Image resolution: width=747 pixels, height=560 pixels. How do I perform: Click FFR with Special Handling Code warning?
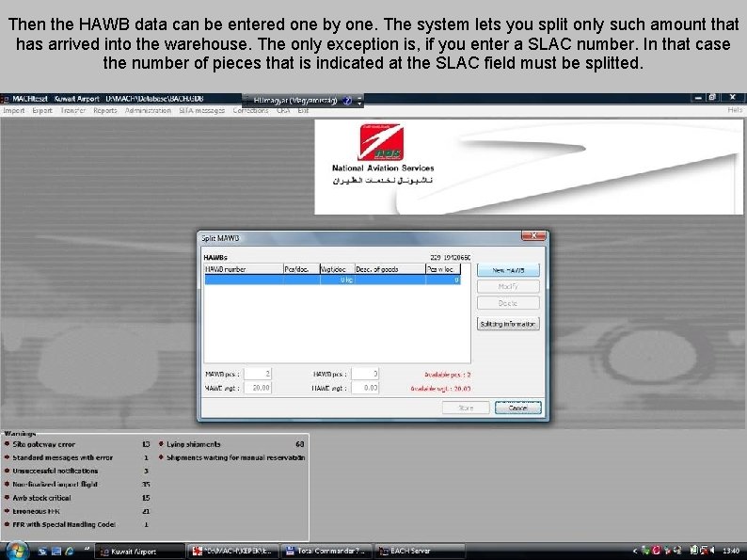[x=64, y=524]
